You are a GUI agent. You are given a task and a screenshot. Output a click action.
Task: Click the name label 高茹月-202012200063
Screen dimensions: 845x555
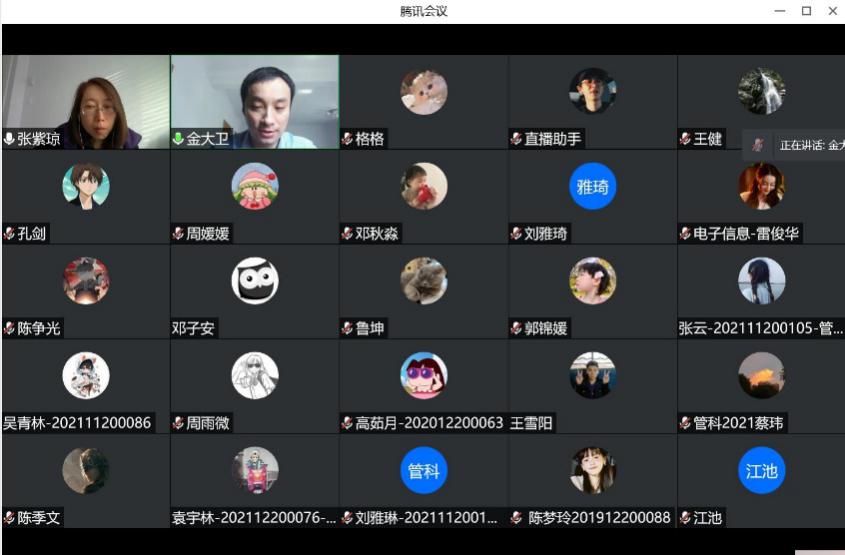coord(429,423)
